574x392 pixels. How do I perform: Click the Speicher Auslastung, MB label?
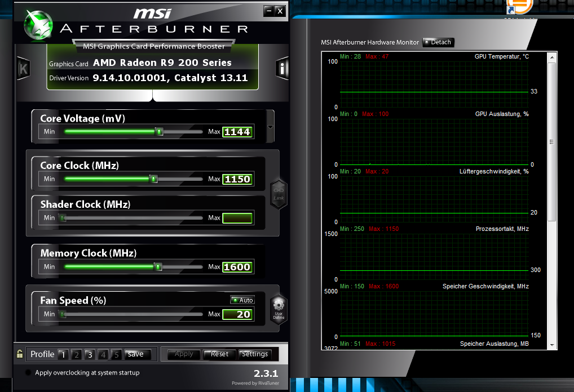494,344
